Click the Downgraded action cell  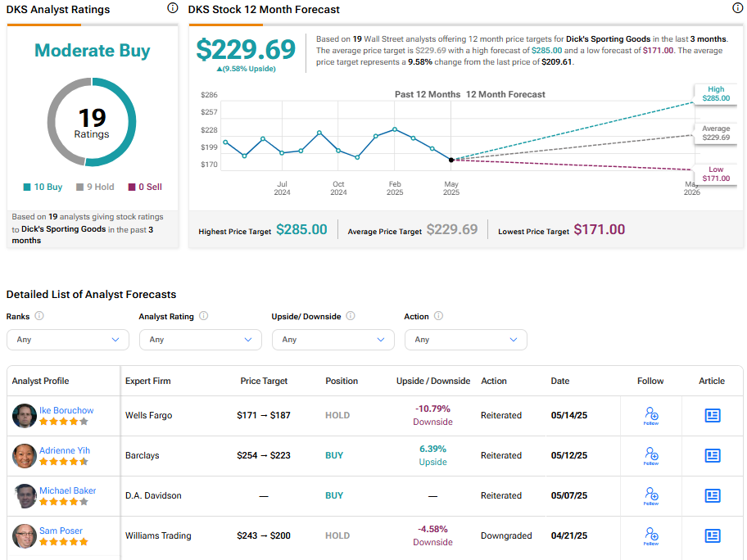[506, 535]
